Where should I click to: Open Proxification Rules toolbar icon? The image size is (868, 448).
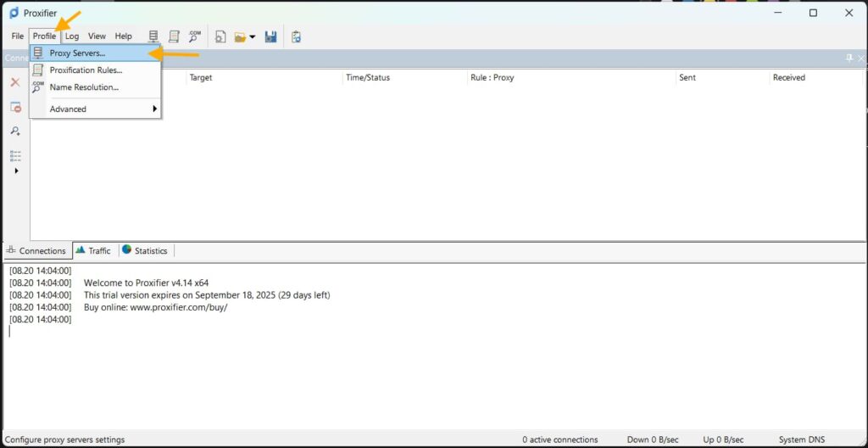(174, 36)
